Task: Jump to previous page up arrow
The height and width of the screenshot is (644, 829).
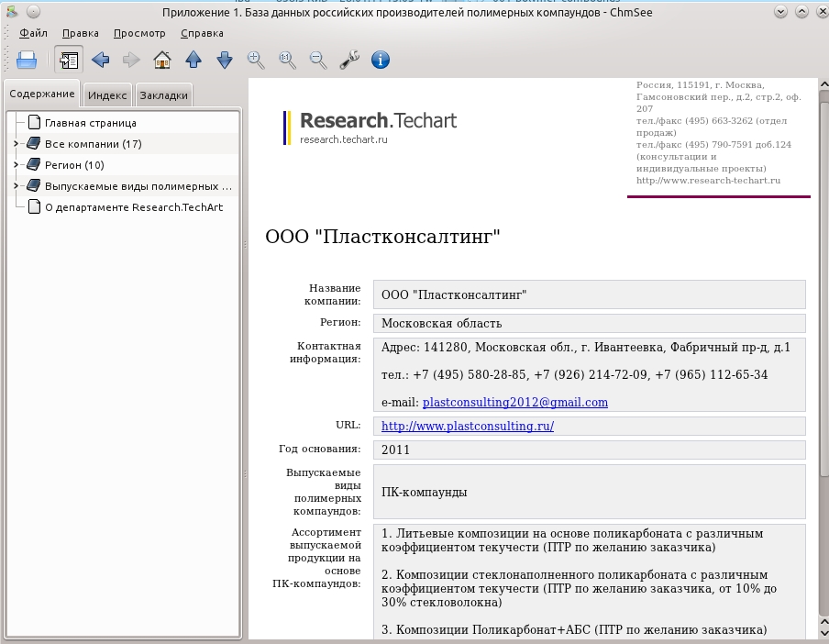Action: [x=193, y=60]
